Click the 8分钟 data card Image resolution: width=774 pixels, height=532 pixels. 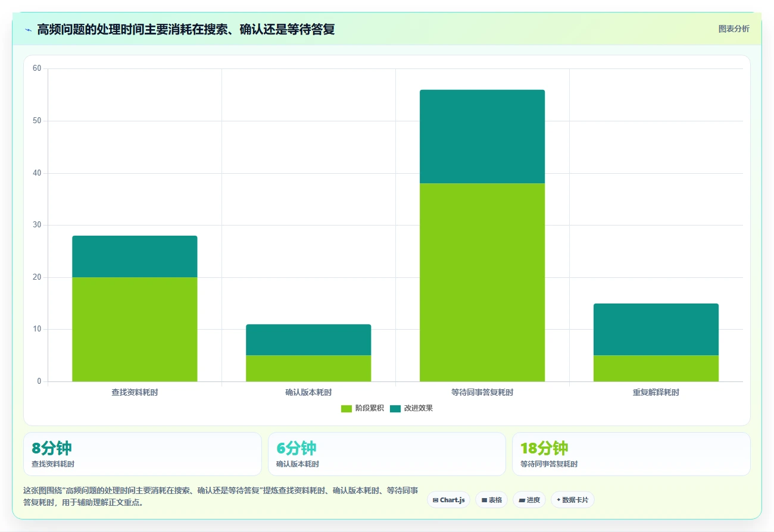(142, 454)
